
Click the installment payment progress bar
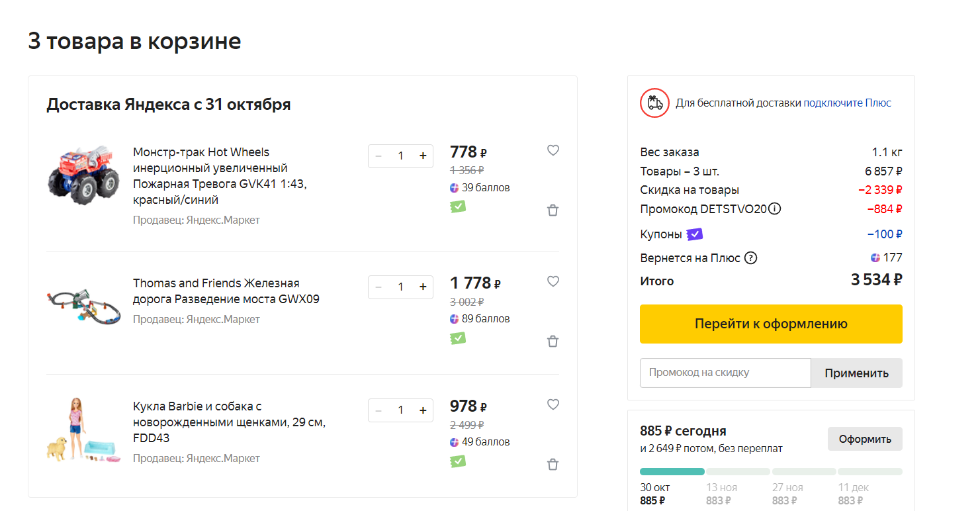[771, 472]
